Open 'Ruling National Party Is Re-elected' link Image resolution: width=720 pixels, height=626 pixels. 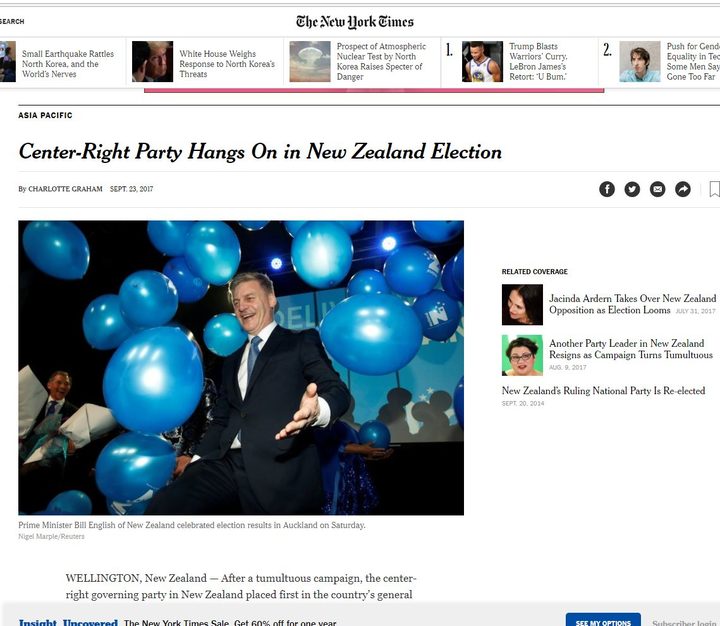coord(603,391)
